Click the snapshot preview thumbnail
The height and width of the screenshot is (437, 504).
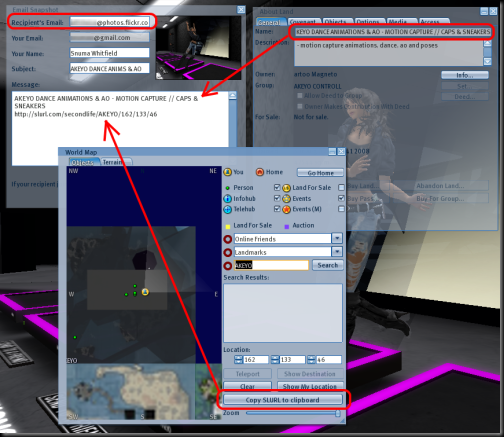(x=198, y=47)
